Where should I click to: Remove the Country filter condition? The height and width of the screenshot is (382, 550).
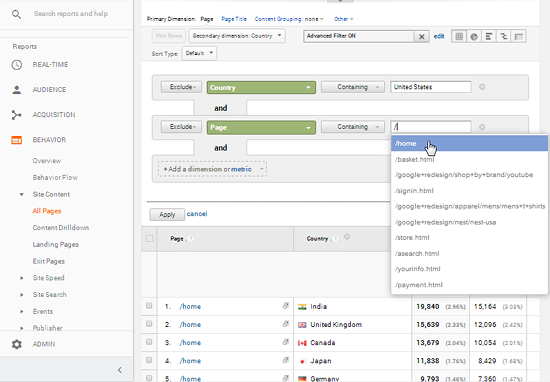482,87
